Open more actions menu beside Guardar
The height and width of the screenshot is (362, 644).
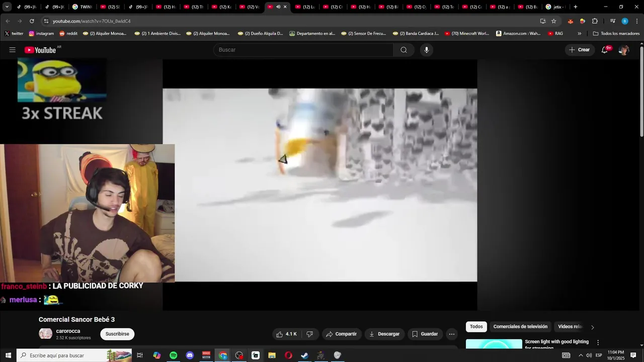point(452,334)
